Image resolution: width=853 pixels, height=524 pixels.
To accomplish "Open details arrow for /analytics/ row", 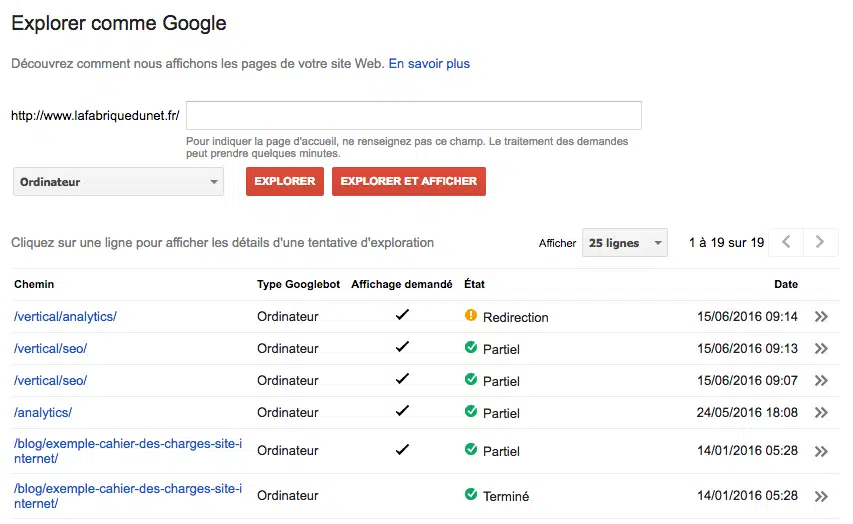I will tap(821, 413).
